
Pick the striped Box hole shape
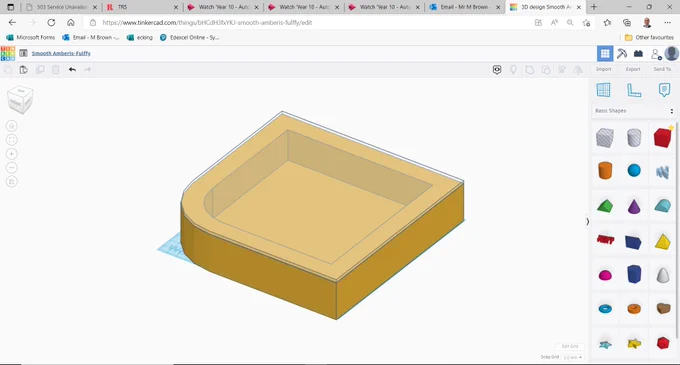click(605, 138)
